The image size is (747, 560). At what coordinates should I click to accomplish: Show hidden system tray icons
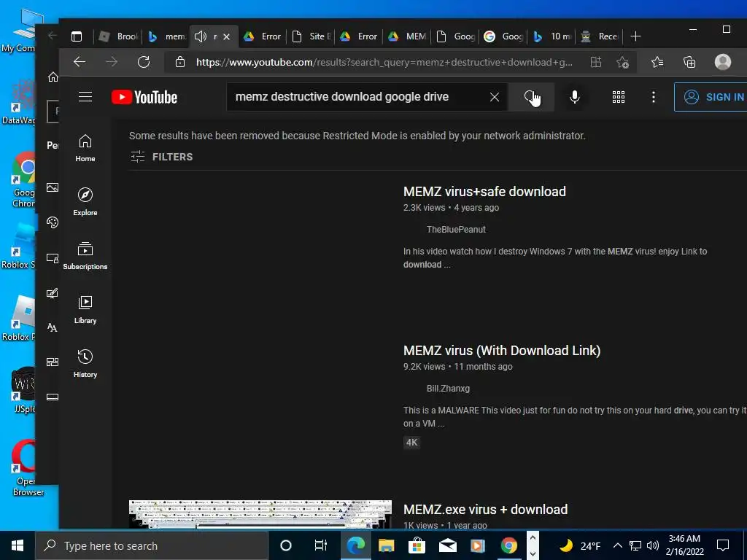coord(617,545)
